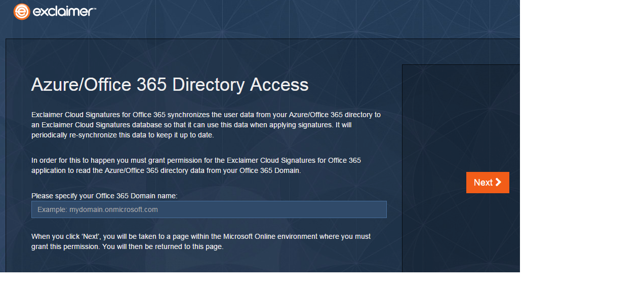Screen dimensions: 644x285
Task: Focus the Office 365 Domain name field
Action: (x=209, y=209)
